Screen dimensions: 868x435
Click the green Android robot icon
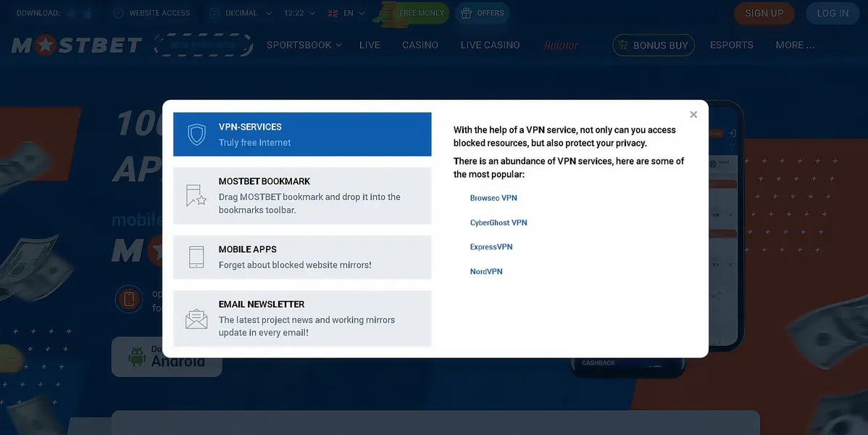(137, 356)
